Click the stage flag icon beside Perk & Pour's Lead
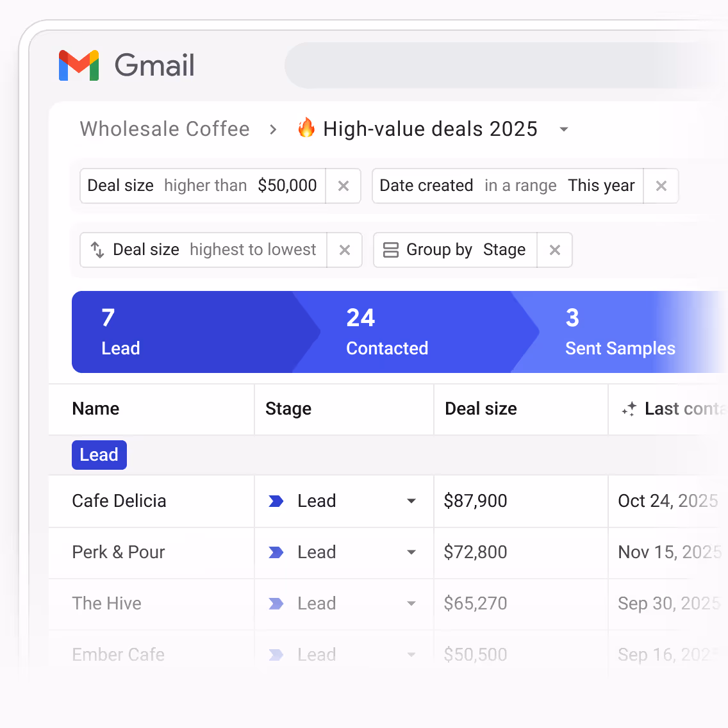The height and width of the screenshot is (728, 728). pyautogui.click(x=275, y=552)
